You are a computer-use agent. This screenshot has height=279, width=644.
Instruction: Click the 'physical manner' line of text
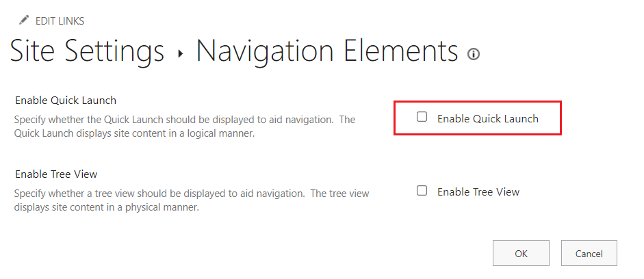click(x=106, y=207)
